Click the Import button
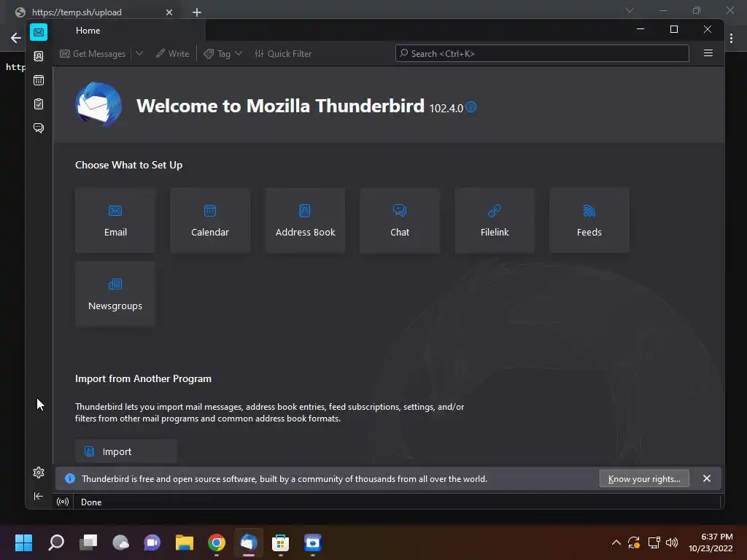 tap(125, 451)
